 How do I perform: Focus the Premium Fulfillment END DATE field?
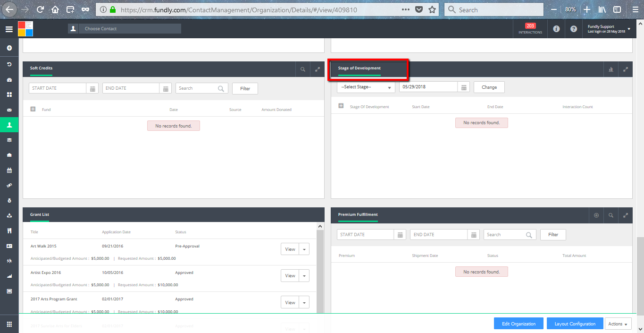(x=439, y=235)
